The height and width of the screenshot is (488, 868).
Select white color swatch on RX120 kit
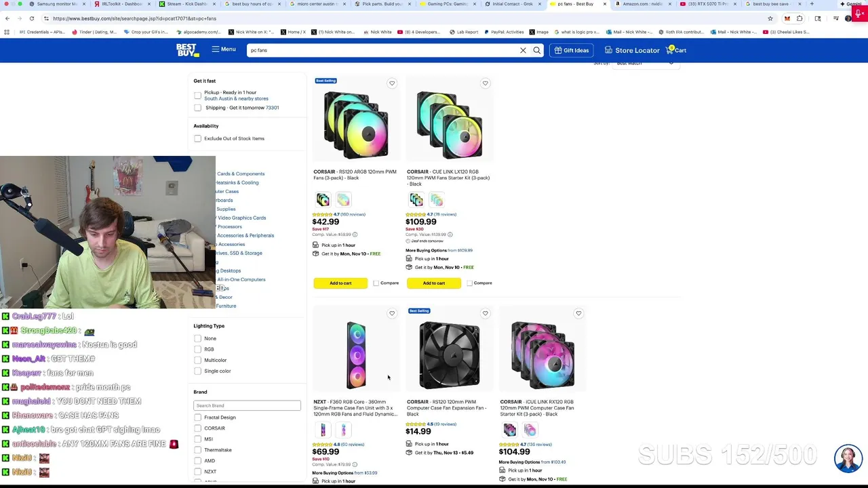(x=530, y=430)
